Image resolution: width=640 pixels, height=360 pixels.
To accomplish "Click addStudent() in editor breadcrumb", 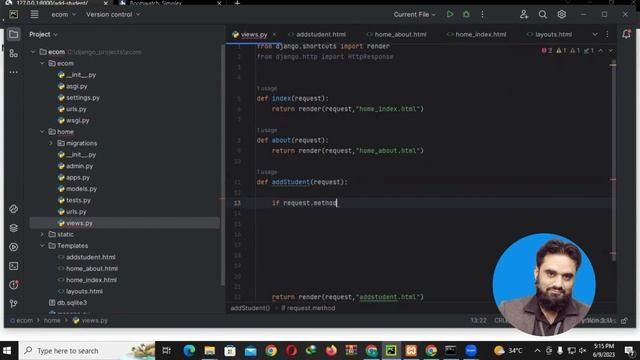I will pos(250,308).
